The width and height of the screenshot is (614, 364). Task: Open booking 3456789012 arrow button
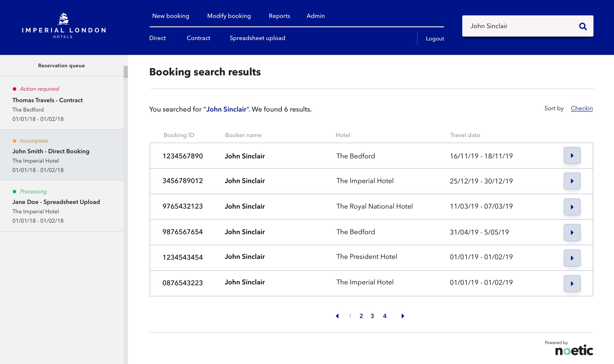572,181
